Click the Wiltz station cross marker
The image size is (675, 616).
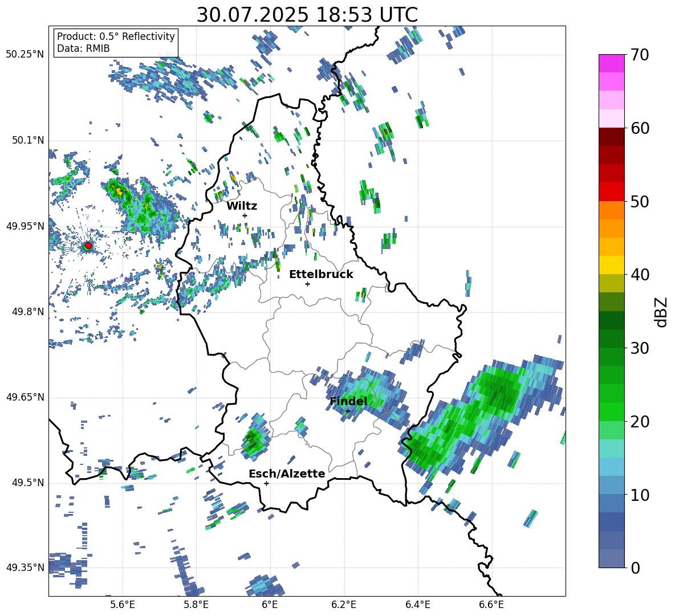(245, 215)
